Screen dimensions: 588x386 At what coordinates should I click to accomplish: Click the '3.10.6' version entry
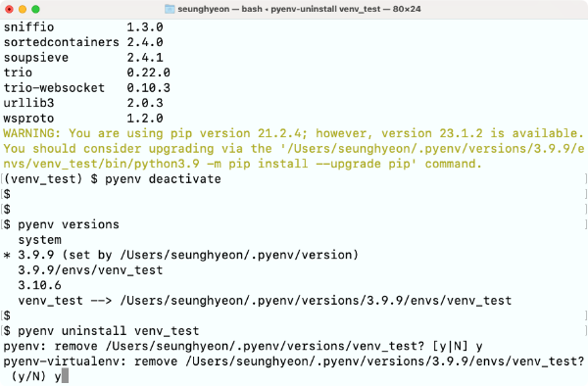pos(40,285)
